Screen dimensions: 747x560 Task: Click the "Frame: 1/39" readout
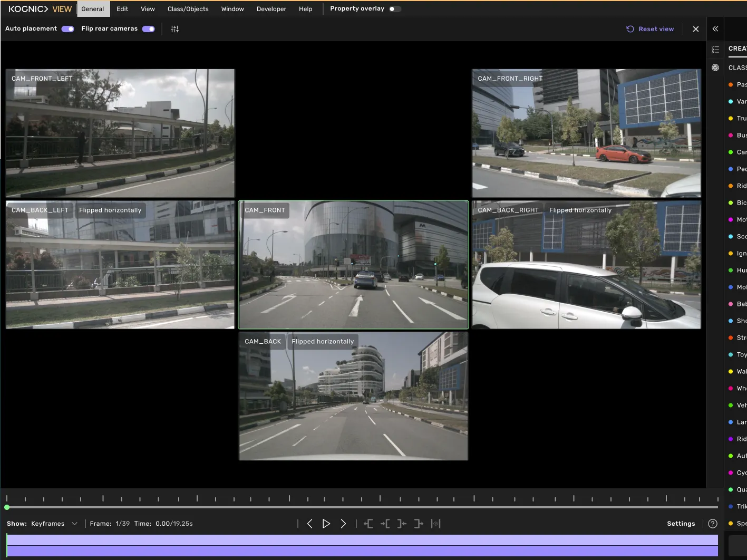coord(110,524)
